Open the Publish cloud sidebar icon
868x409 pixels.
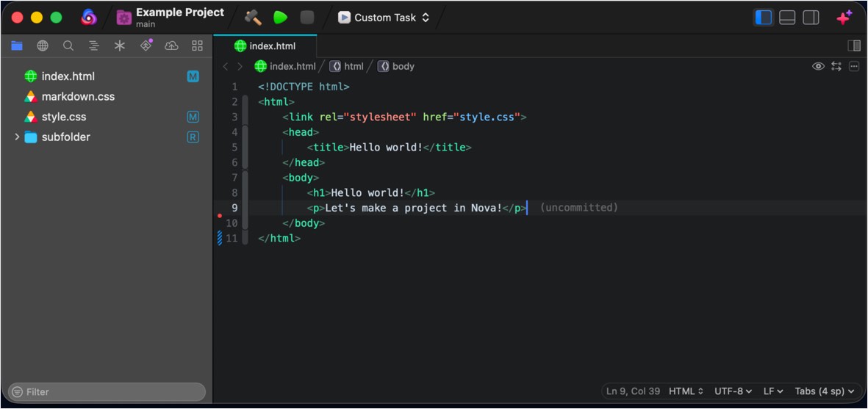171,46
